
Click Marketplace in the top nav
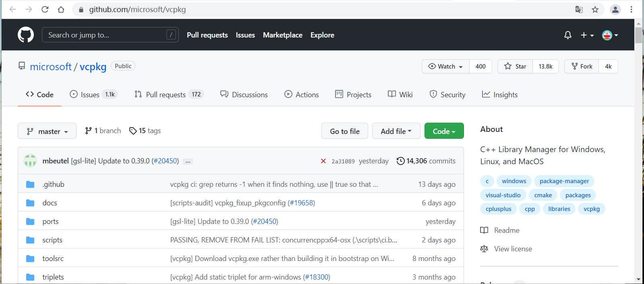click(283, 35)
